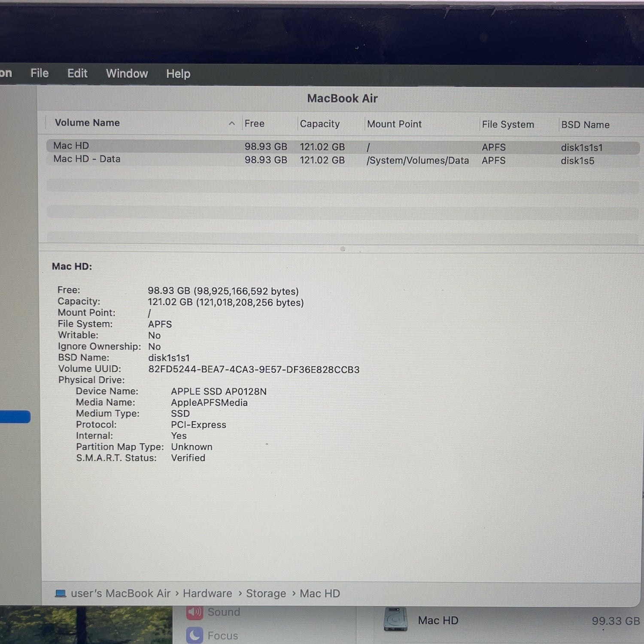Image resolution: width=644 pixels, height=644 pixels.
Task: Select the Mac HD volume row
Action: coord(343,146)
